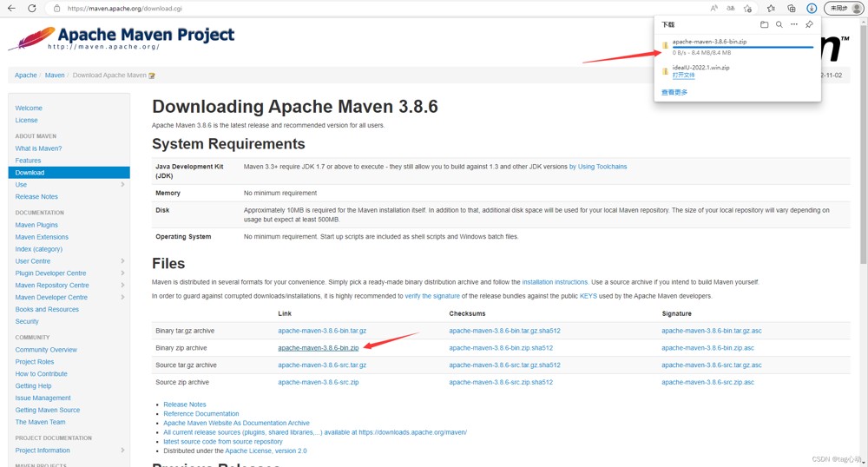Expand the Plugin Developer Centre submenu arrow
This screenshot has width=868, height=467.
122,273
